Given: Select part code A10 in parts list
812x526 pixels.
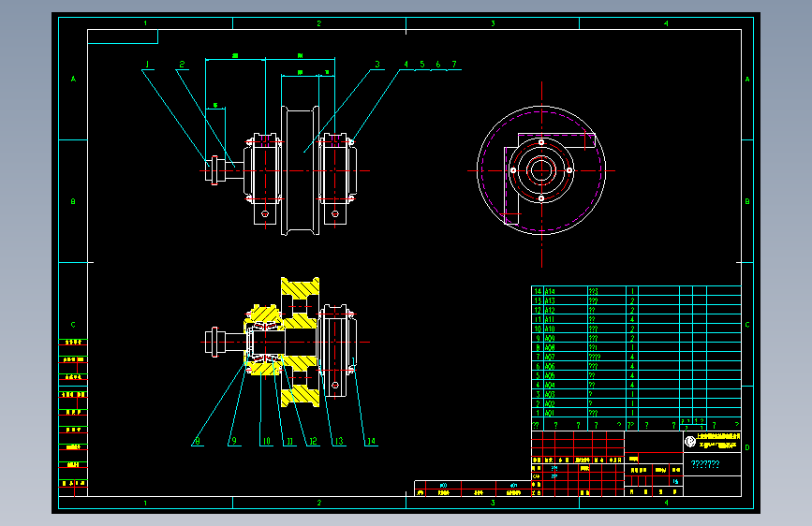Looking at the screenshot, I should point(550,329).
